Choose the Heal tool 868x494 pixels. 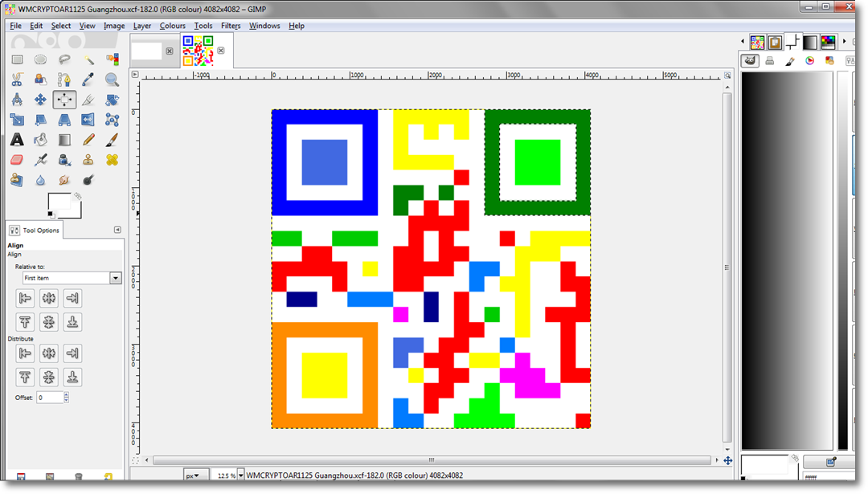[x=112, y=160]
